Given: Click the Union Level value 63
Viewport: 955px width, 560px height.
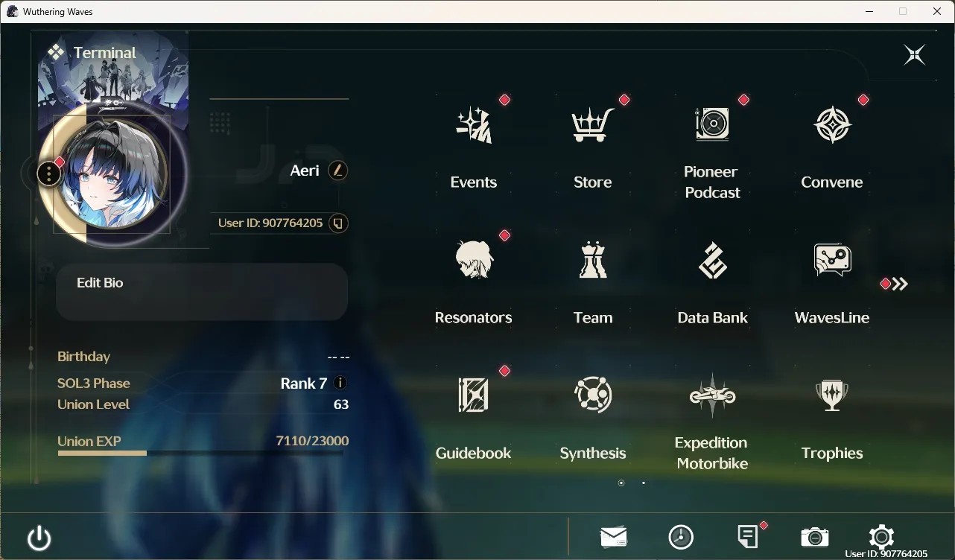Looking at the screenshot, I should click(341, 404).
